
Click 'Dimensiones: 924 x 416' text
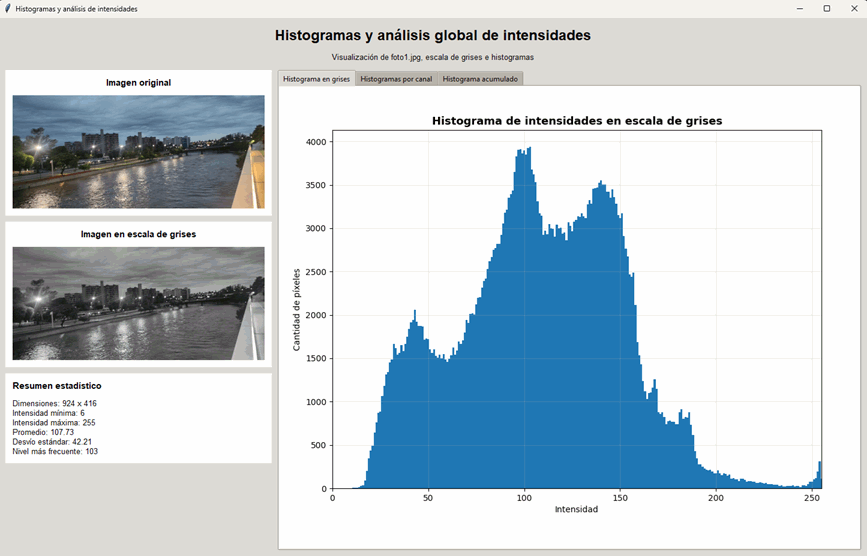click(x=55, y=403)
